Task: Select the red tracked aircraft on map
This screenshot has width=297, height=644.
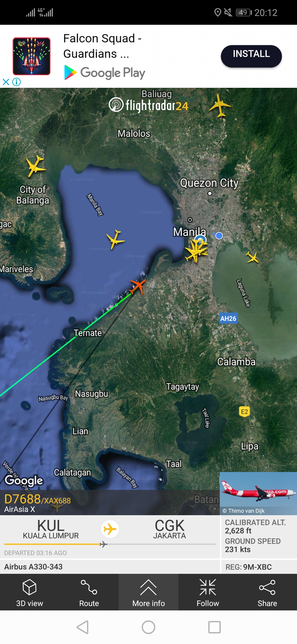Action: click(x=138, y=286)
